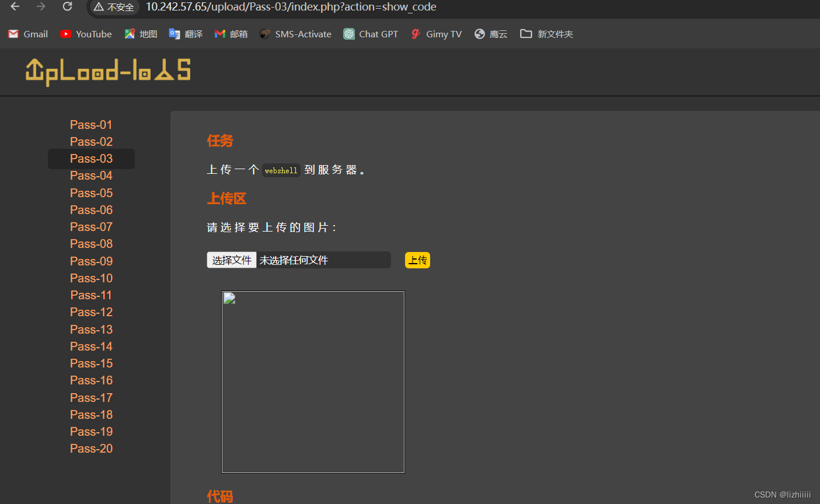
Task: Go to Pass-01
Action: point(91,125)
